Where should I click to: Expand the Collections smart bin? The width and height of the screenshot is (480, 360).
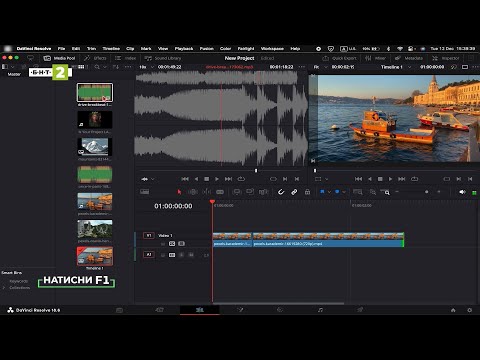[4, 288]
